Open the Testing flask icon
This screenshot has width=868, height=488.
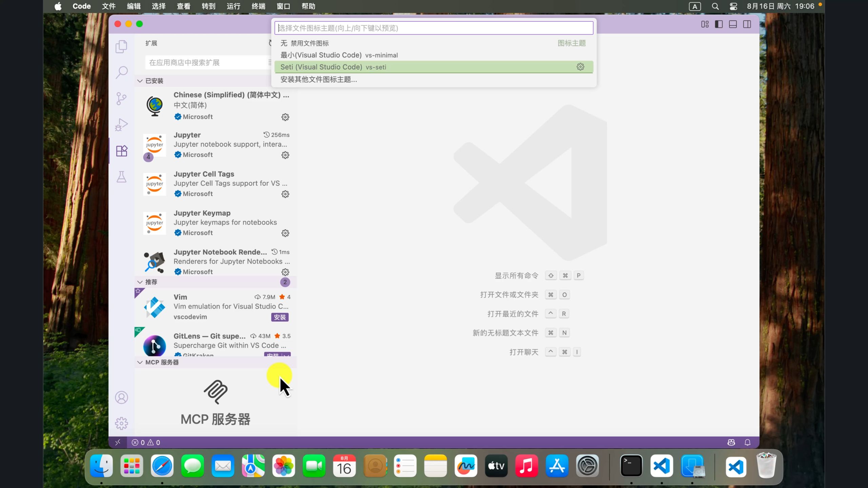pos(121,177)
